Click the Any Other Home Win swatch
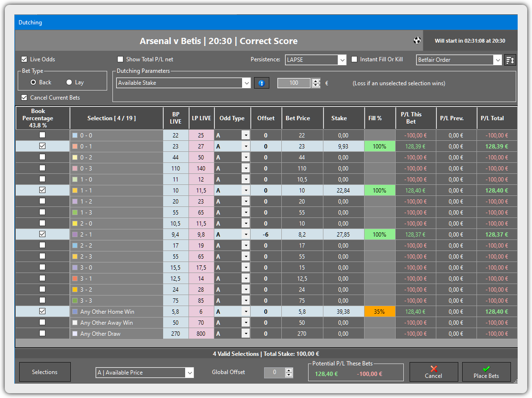This screenshot has width=532, height=398. point(75,311)
